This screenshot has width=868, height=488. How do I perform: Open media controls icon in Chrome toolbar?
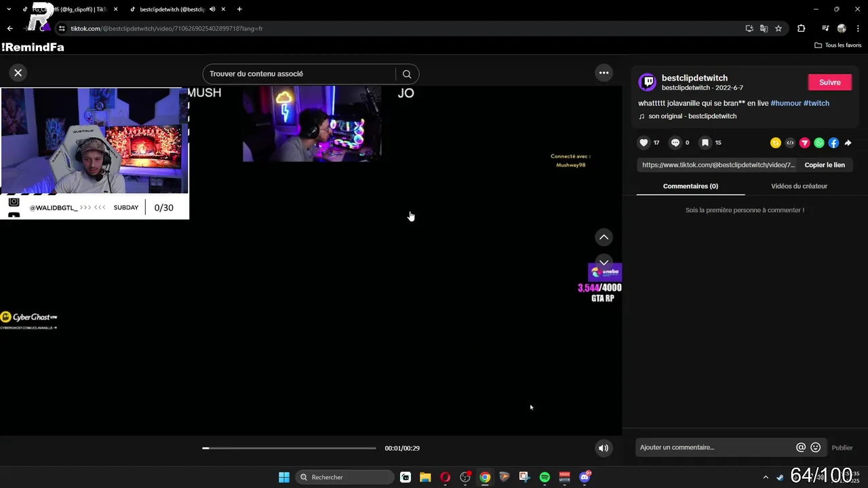point(825,28)
